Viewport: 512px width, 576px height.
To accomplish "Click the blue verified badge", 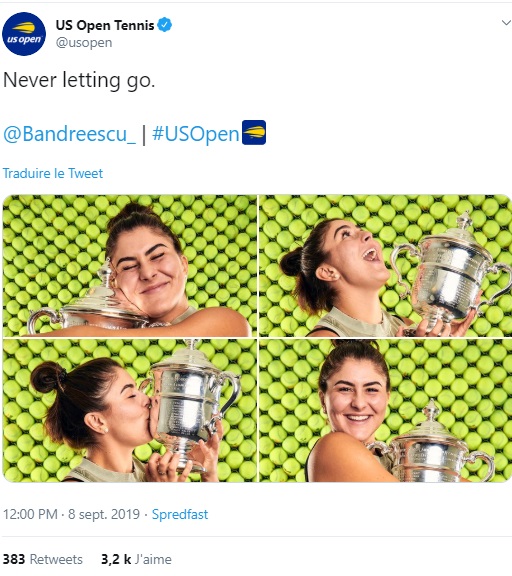I will pyautogui.click(x=165, y=25).
